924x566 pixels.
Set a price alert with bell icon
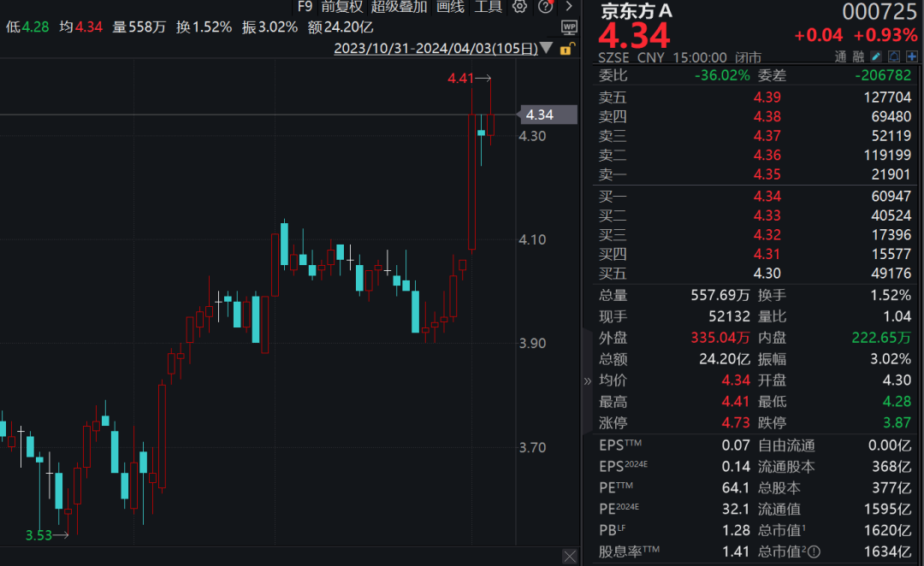pyautogui.click(x=894, y=56)
